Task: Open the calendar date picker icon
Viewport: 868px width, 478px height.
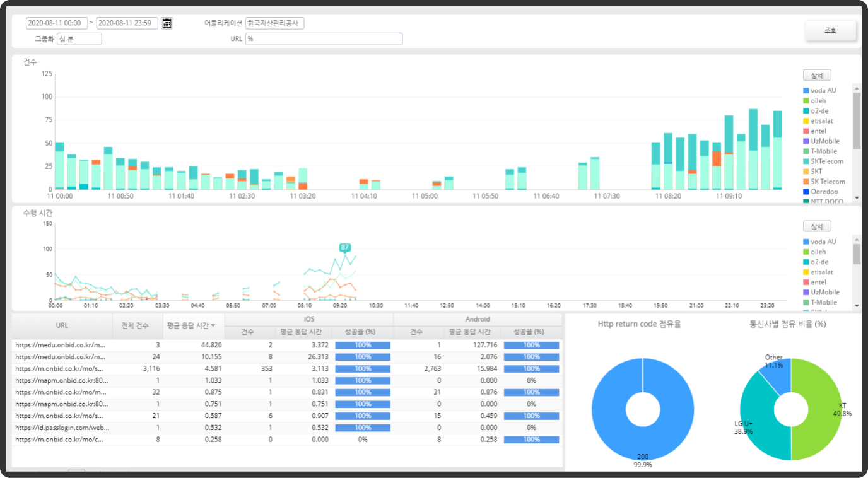Action: click(x=167, y=23)
